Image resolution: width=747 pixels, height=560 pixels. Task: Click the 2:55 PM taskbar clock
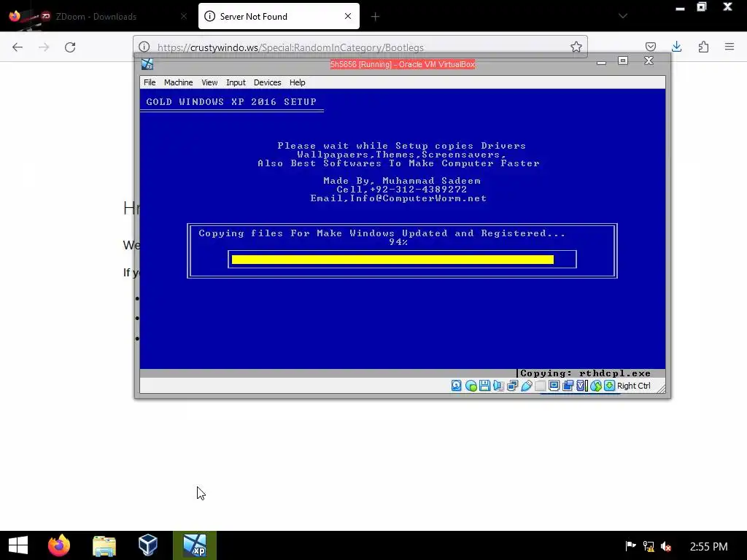coord(708,546)
